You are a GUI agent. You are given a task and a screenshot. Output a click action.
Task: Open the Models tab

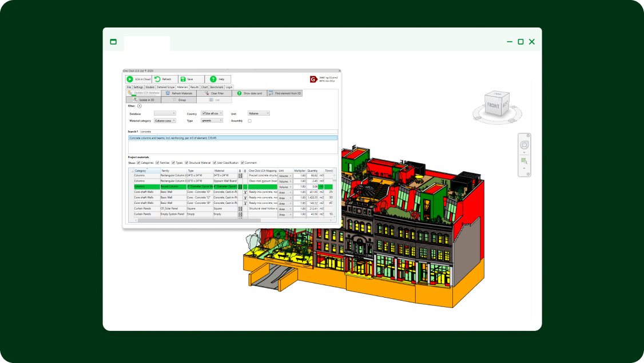(x=150, y=87)
